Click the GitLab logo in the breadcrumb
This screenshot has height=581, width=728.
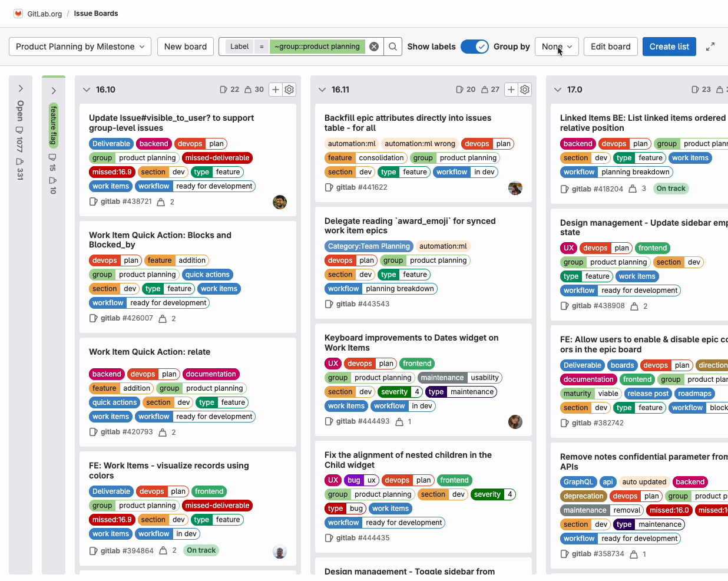coord(16,13)
